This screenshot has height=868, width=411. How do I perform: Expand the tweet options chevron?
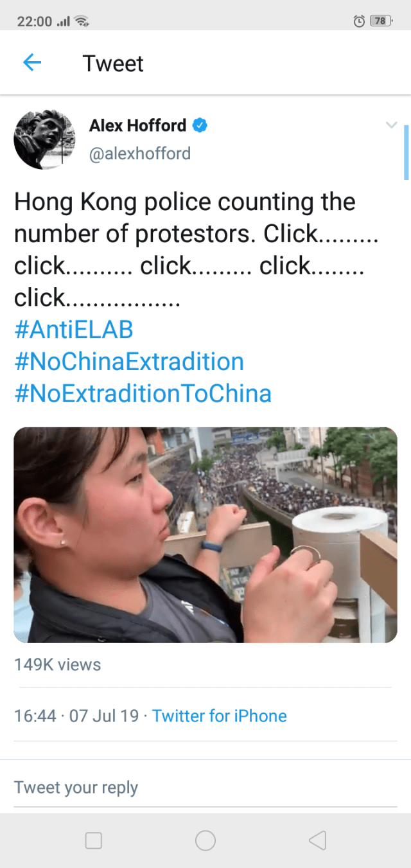pos(391,125)
